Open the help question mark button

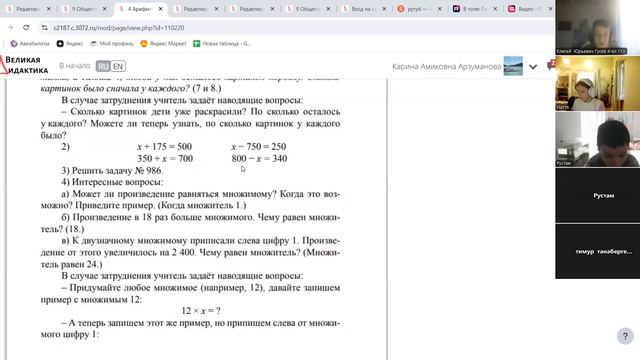click(625, 336)
